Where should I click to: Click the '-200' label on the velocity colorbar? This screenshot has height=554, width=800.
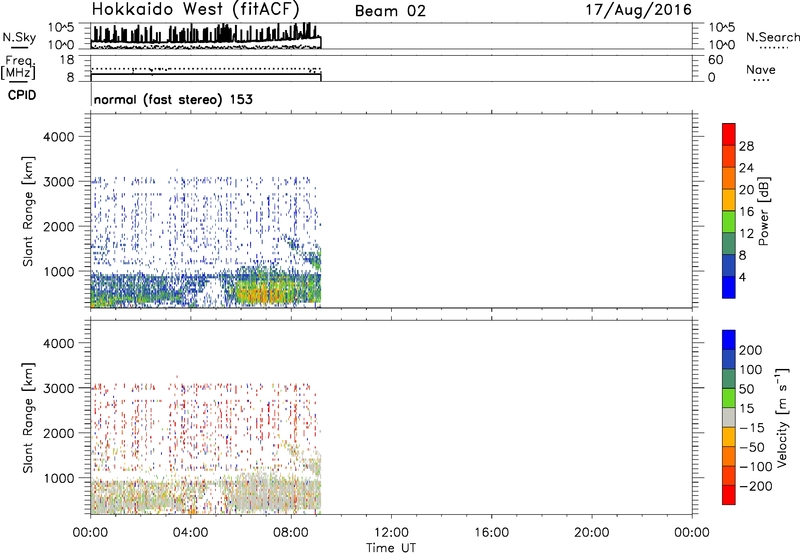pos(755,486)
